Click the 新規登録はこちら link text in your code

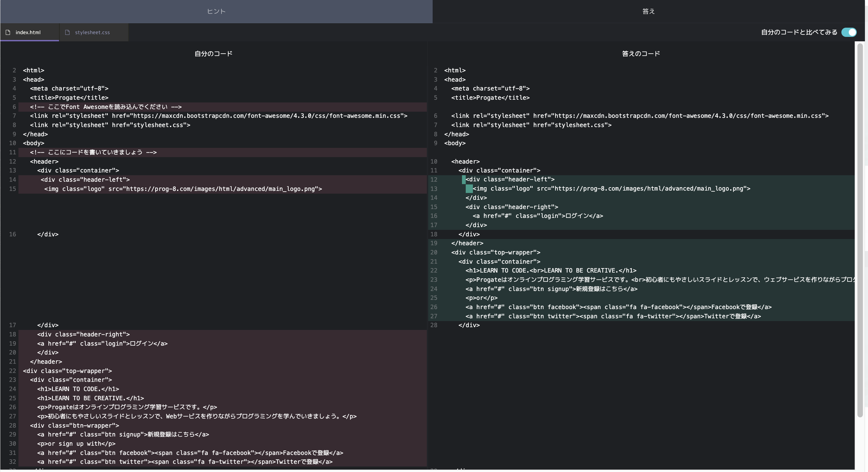pos(171,434)
